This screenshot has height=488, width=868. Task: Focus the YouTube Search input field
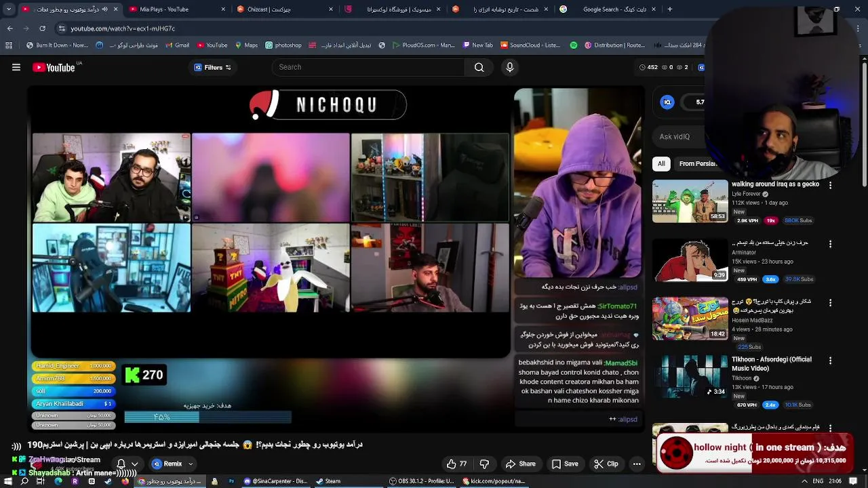click(x=368, y=67)
